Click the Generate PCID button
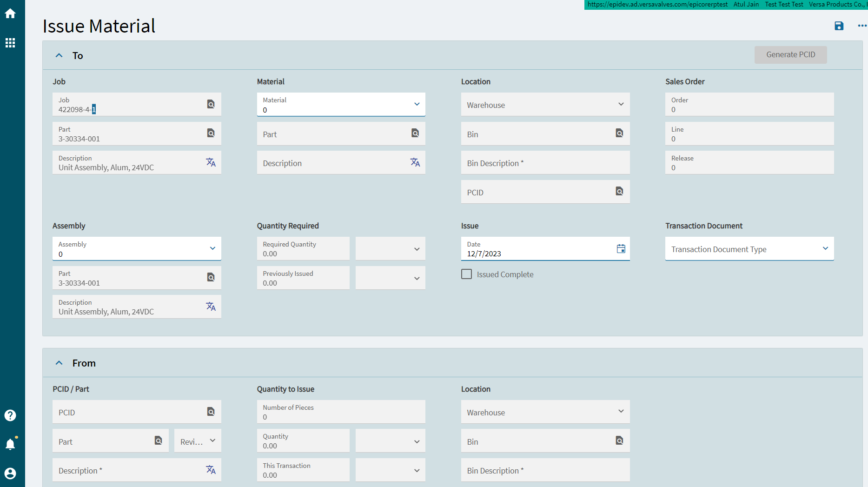This screenshot has width=868, height=487. tap(790, 54)
